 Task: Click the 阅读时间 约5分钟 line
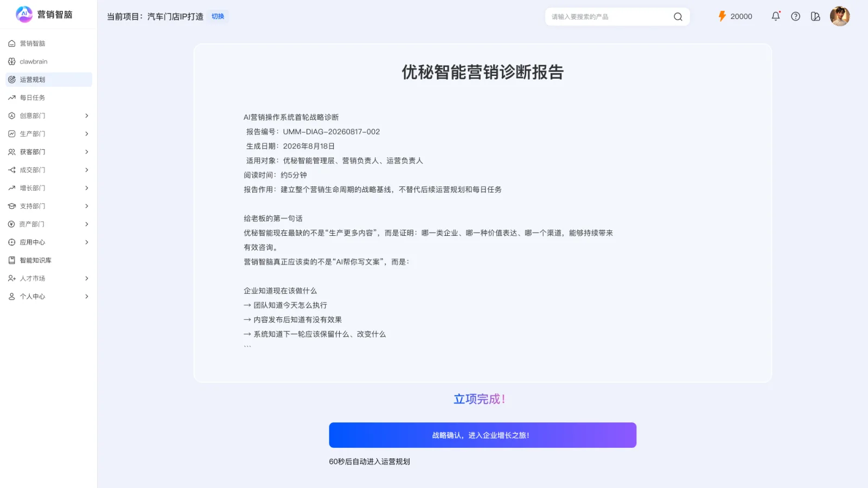[275, 175]
